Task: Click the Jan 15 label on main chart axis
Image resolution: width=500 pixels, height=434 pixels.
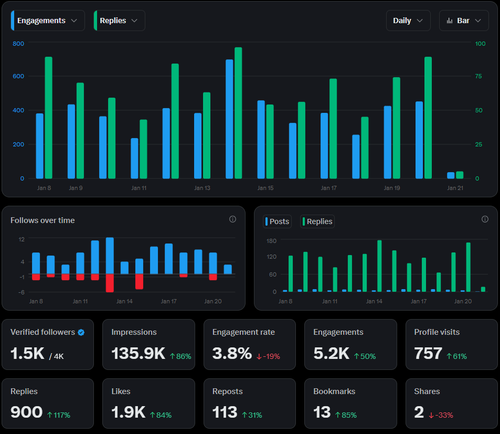Action: click(265, 188)
